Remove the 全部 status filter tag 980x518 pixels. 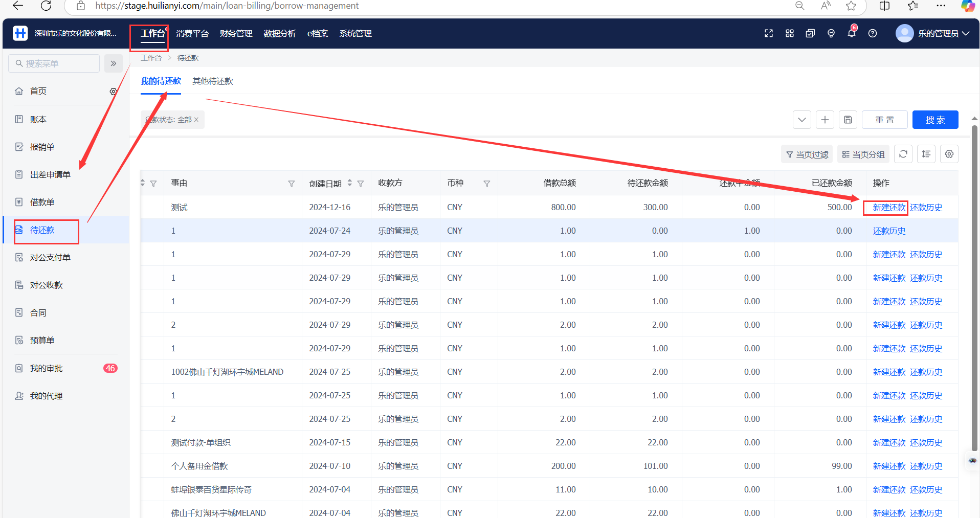(196, 120)
